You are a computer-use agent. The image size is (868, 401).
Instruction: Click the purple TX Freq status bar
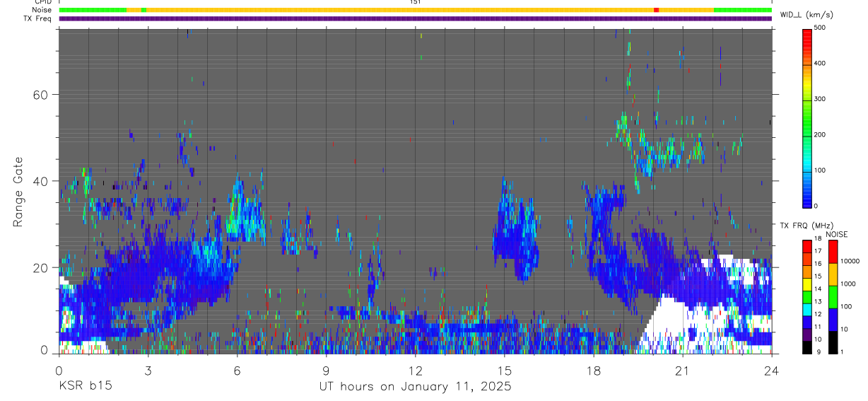[x=415, y=18]
